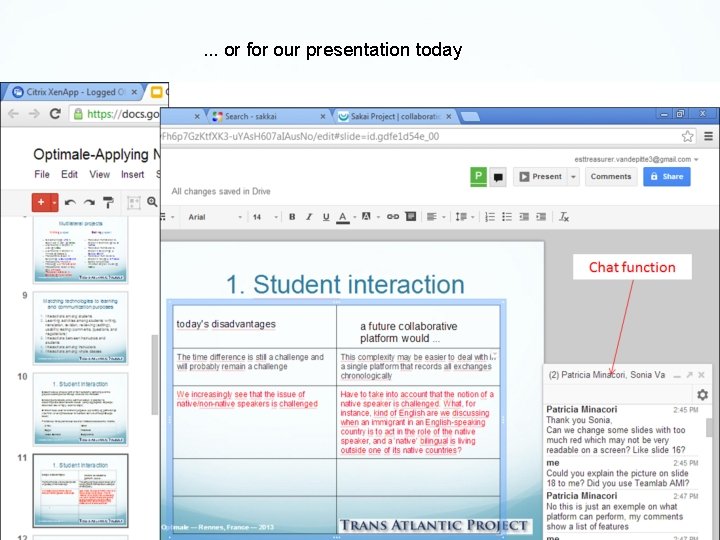Image resolution: width=720 pixels, height=540 pixels.
Task: Click the chat header Patricia Minacori, Sonia Va
Action: click(607, 375)
